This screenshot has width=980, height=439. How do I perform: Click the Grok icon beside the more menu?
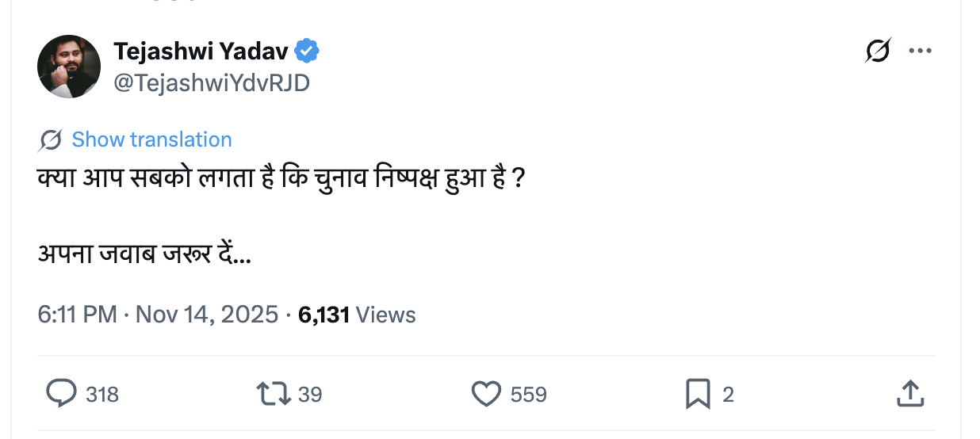coord(878,52)
